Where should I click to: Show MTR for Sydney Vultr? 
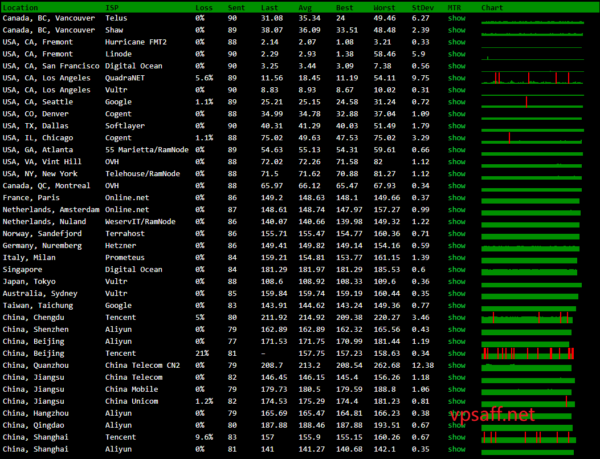coord(457,293)
